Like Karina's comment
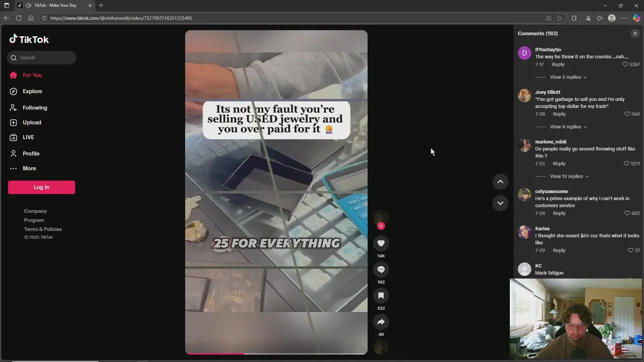The width and height of the screenshot is (644, 362). point(630,250)
